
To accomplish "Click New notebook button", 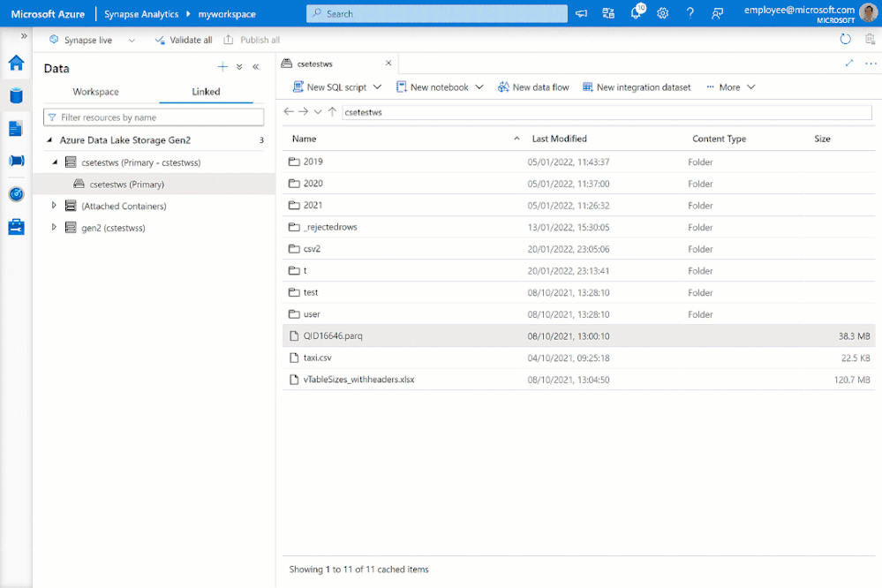I will point(433,87).
